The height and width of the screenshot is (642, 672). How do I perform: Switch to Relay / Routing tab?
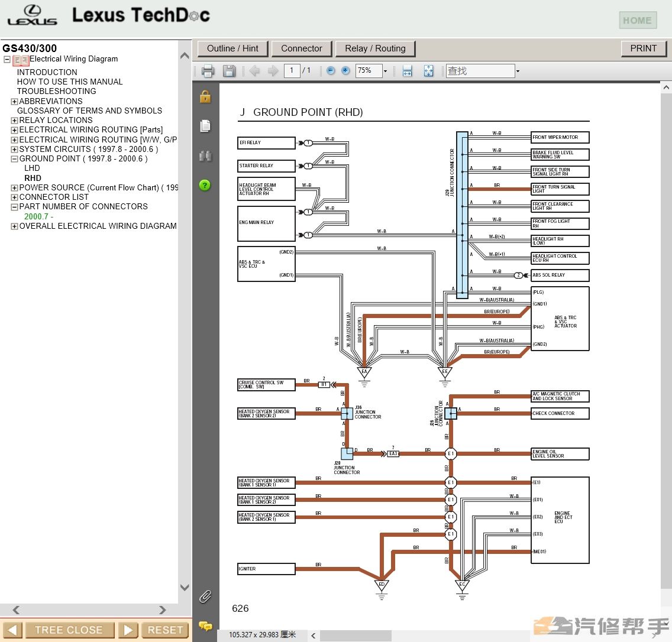[375, 48]
